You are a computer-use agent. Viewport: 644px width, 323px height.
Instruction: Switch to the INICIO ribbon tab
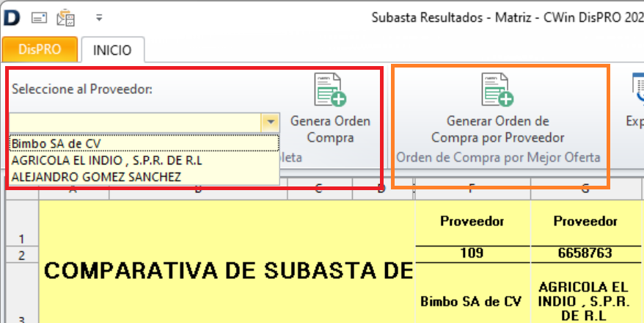(x=112, y=50)
